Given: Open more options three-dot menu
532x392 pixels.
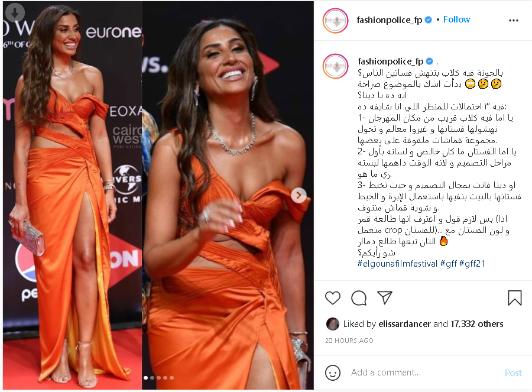Looking at the screenshot, I should point(513,20).
